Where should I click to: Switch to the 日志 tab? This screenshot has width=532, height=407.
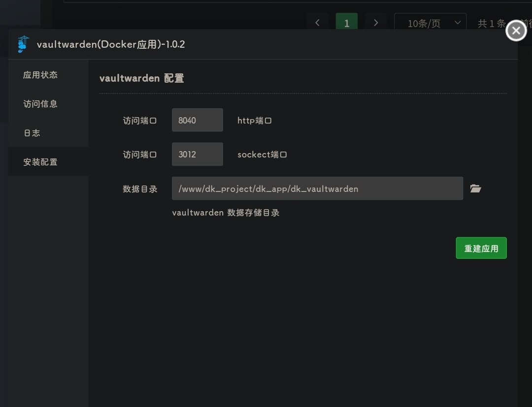[32, 132]
